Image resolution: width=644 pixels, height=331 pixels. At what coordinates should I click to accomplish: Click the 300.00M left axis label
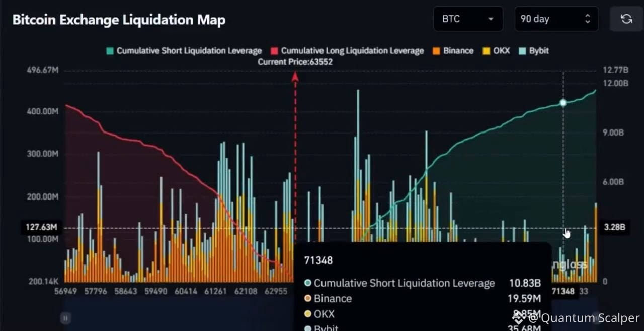click(x=42, y=154)
